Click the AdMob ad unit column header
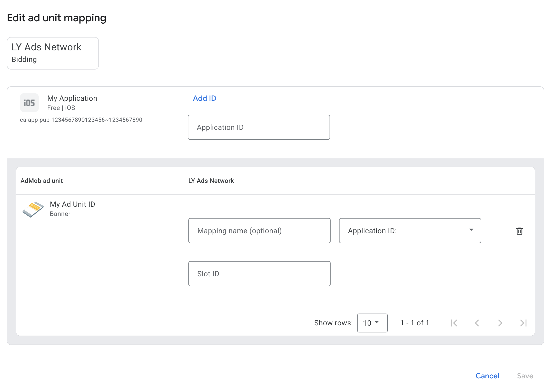551x392 pixels. pos(42,181)
